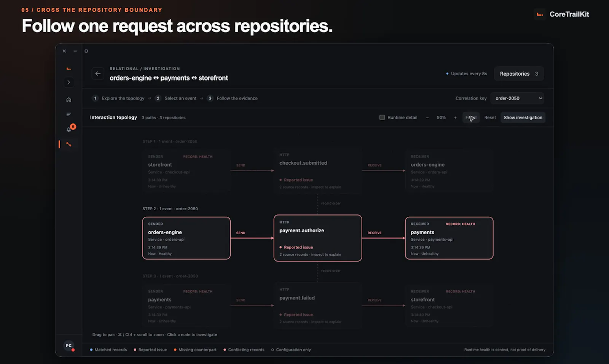Open the Correlation key dropdown order-2050
Image resolution: width=609 pixels, height=364 pixels.
click(517, 98)
